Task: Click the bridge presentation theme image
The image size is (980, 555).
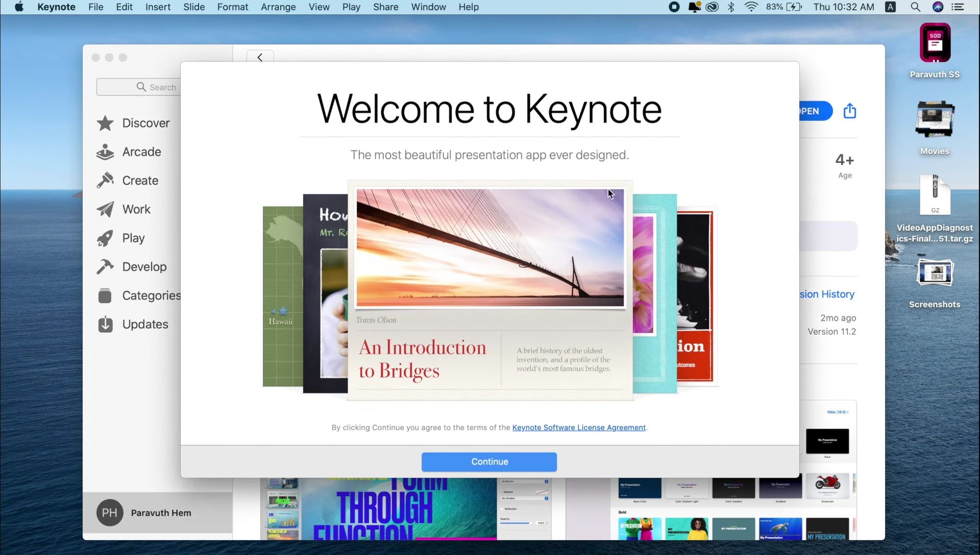Action: point(490,248)
